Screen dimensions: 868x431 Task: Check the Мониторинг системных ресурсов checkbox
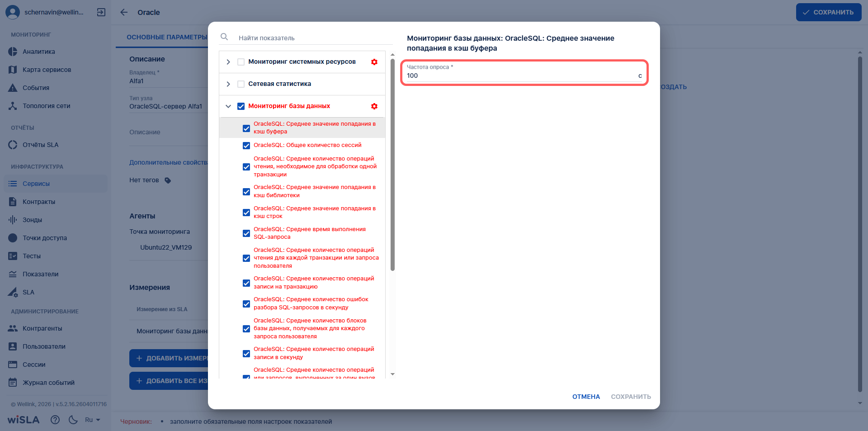(x=241, y=62)
